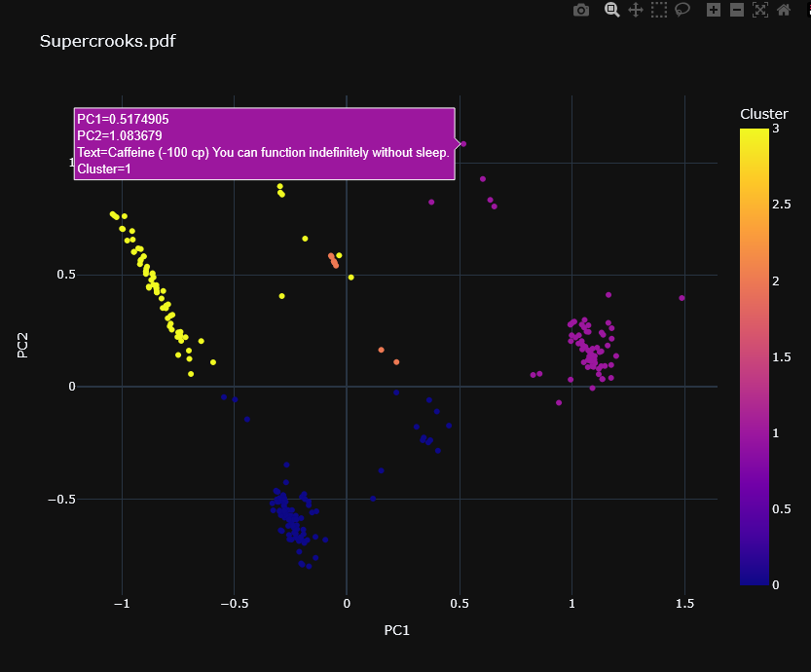Click the Cluster colorbar title
The width and height of the screenshot is (811, 672).
coord(764,114)
